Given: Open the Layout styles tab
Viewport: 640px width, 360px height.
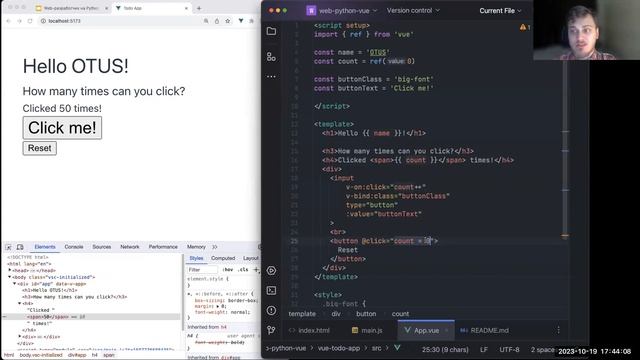Looking at the screenshot, I should pos(251,258).
